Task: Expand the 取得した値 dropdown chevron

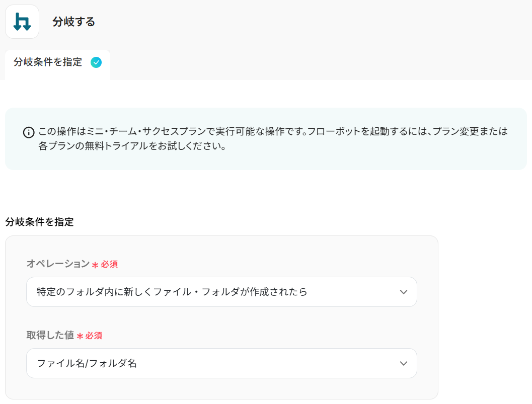Action: tap(403, 363)
